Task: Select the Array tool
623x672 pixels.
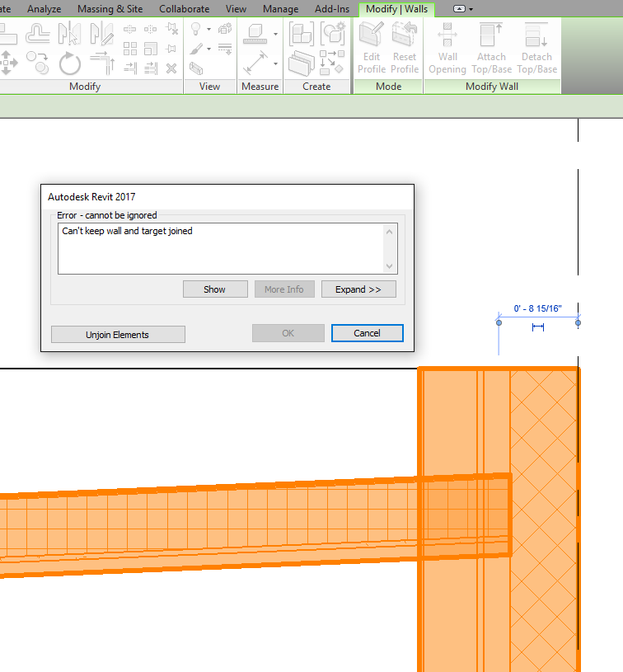Action: point(130,49)
